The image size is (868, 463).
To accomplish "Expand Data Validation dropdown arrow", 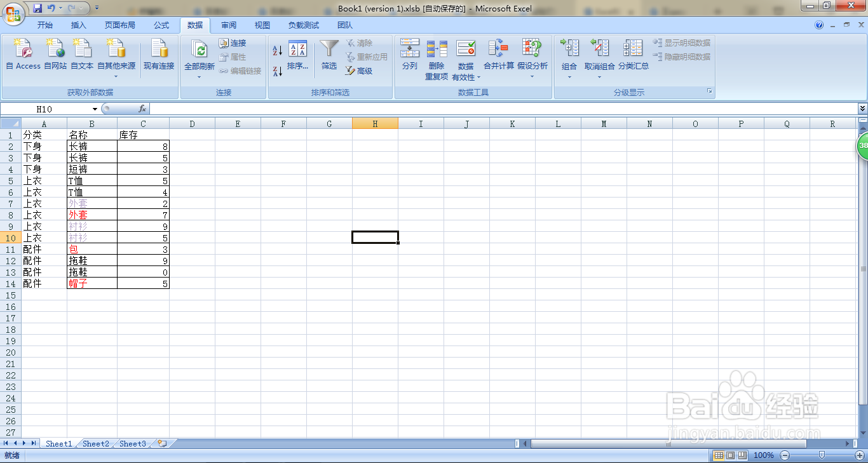I will click(478, 77).
